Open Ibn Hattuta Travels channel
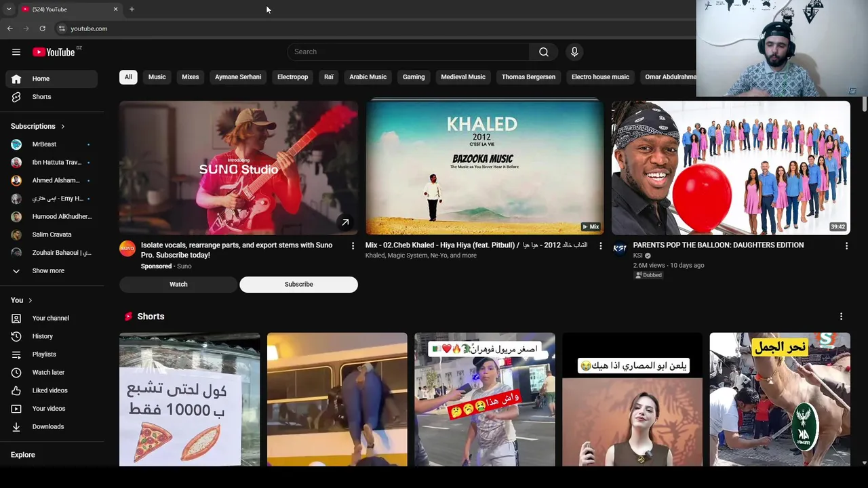 click(52, 163)
